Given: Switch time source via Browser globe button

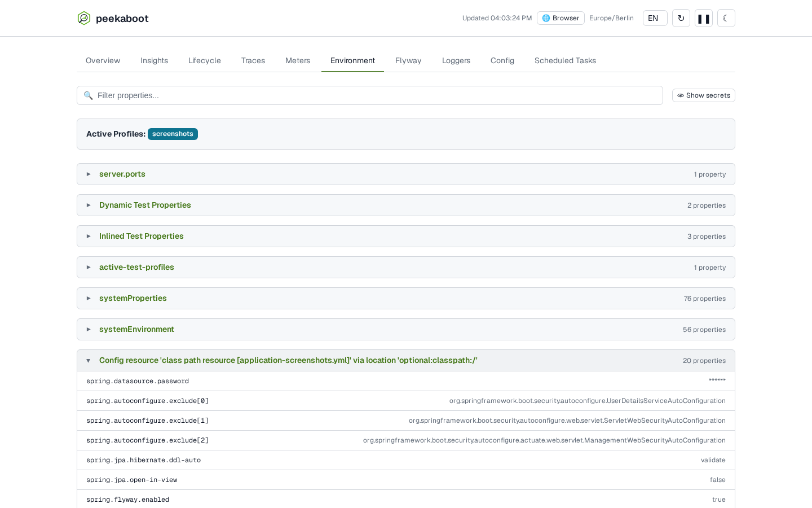Looking at the screenshot, I should click(561, 18).
